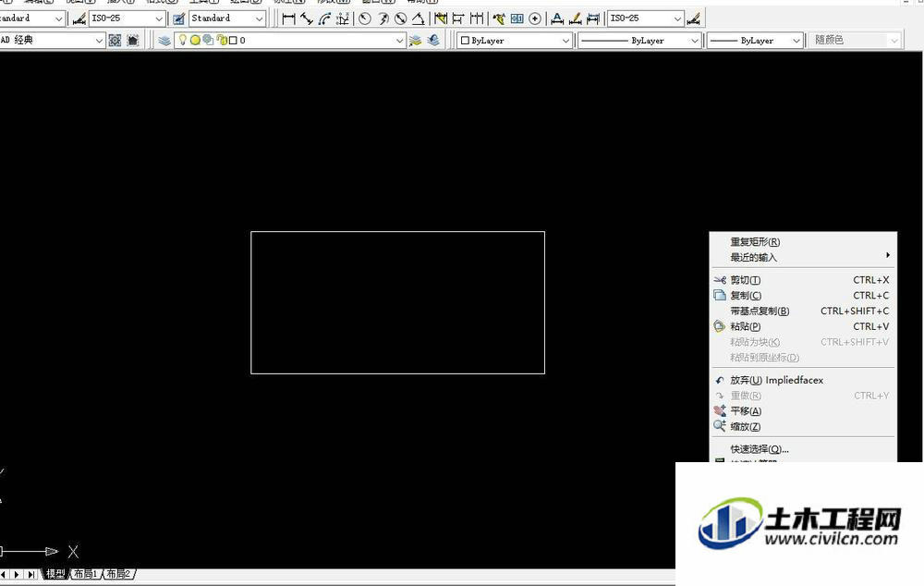This screenshot has width=924, height=586.
Task: Choose 带基点复制(B) in context menu
Action: pyautogui.click(x=803, y=311)
